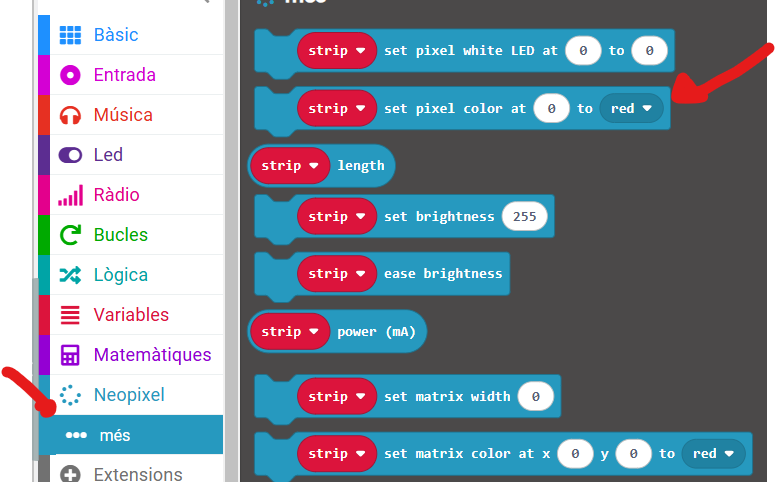Open red color dropdown in set pixel color block
The image size is (775, 482).
tap(631, 108)
